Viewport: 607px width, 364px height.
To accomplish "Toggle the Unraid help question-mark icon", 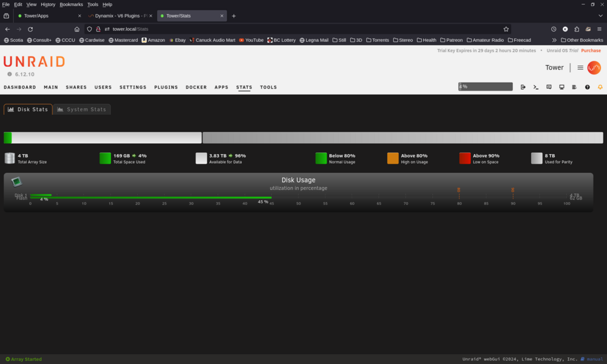I will [x=587, y=87].
